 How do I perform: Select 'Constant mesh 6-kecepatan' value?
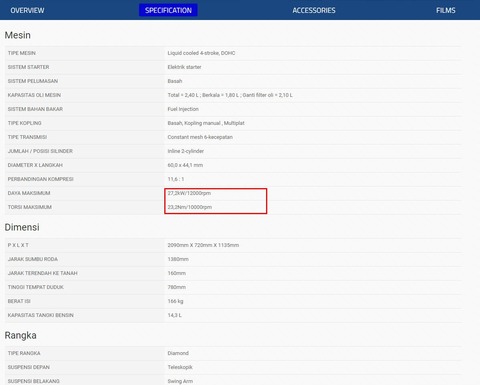click(200, 137)
